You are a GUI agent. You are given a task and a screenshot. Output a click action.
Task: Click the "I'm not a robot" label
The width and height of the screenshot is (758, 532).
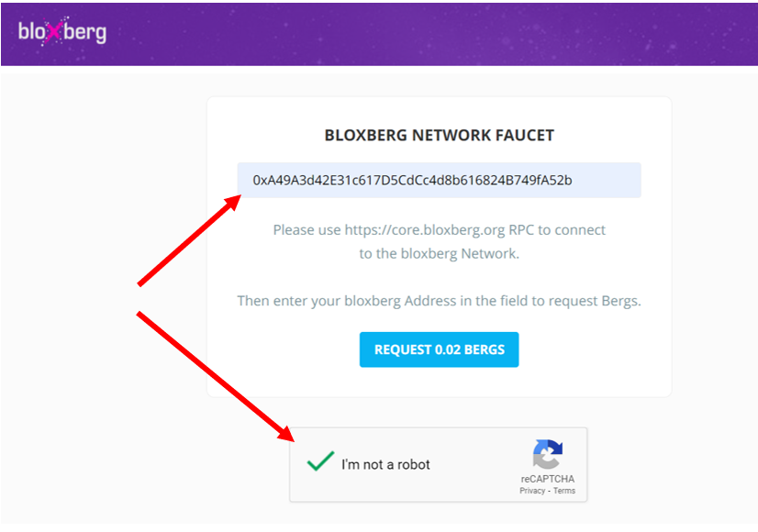385,464
